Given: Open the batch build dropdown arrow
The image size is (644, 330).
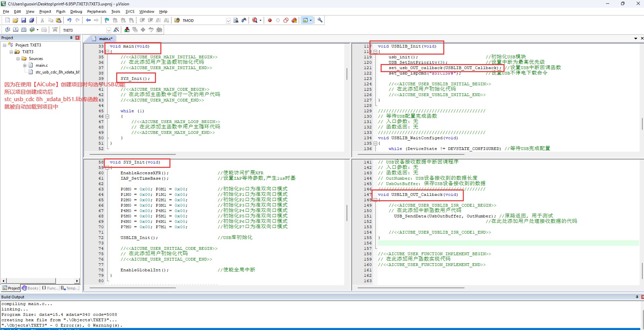Looking at the screenshot, I should tap(37, 30).
